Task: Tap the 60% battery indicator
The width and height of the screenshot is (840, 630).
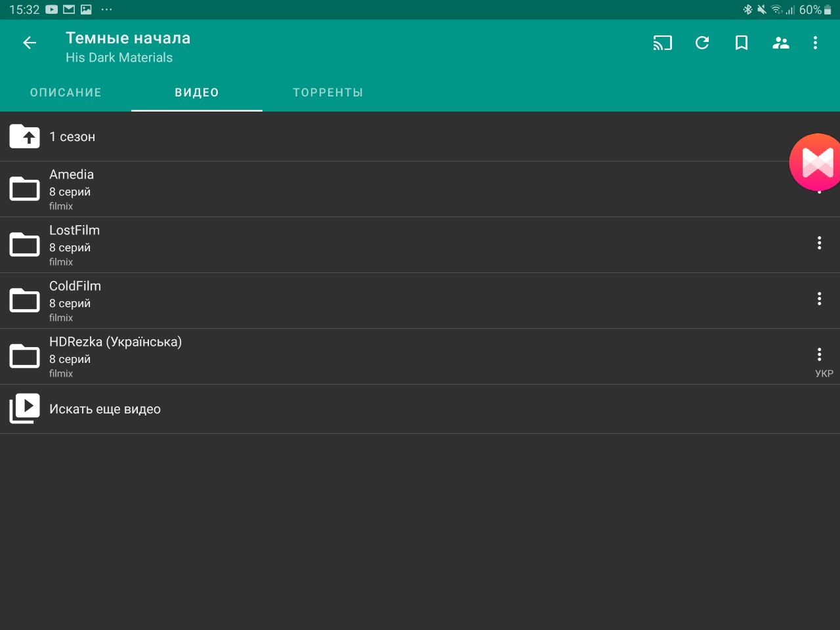Action: pos(815,10)
